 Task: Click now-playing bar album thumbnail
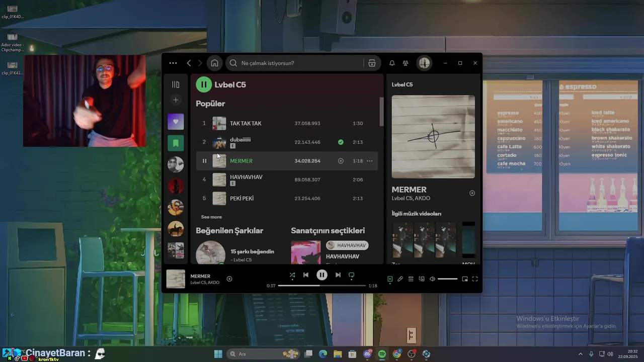point(176,279)
